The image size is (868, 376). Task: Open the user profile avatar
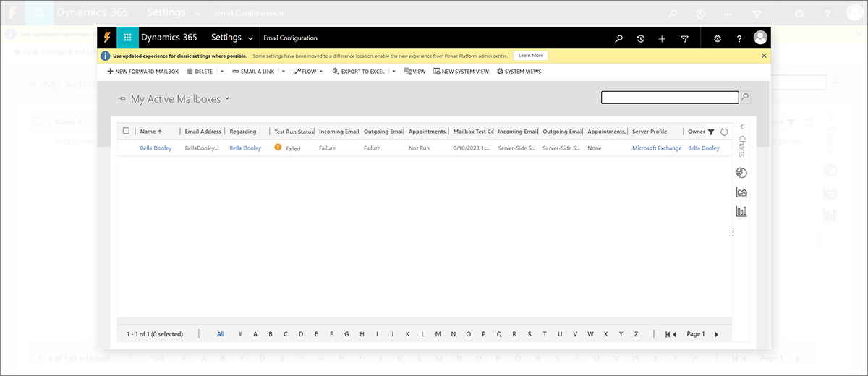point(760,38)
